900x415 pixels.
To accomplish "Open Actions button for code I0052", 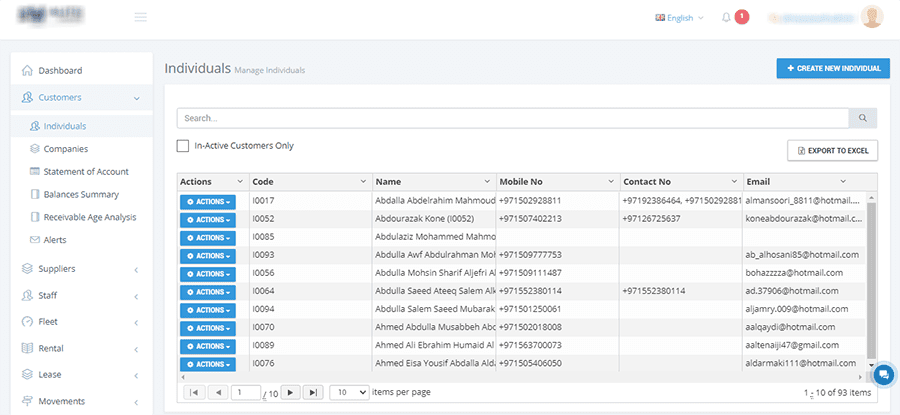I will pos(208,220).
